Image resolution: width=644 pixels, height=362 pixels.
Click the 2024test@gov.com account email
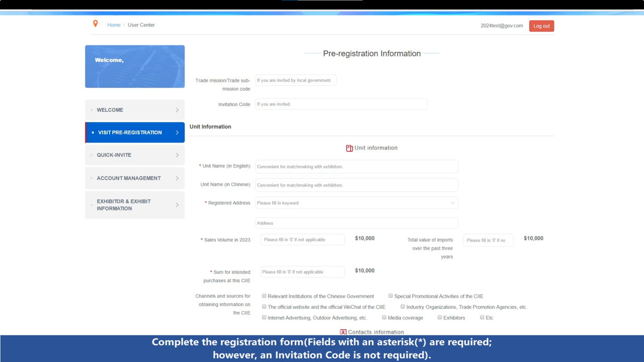(502, 26)
